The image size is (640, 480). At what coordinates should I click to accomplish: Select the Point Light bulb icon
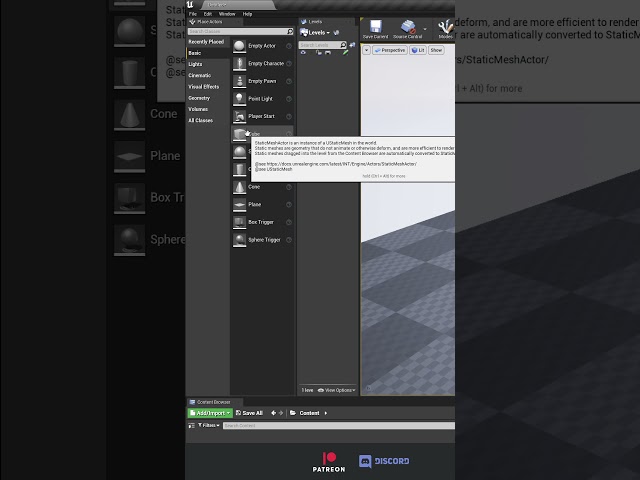pos(239,99)
